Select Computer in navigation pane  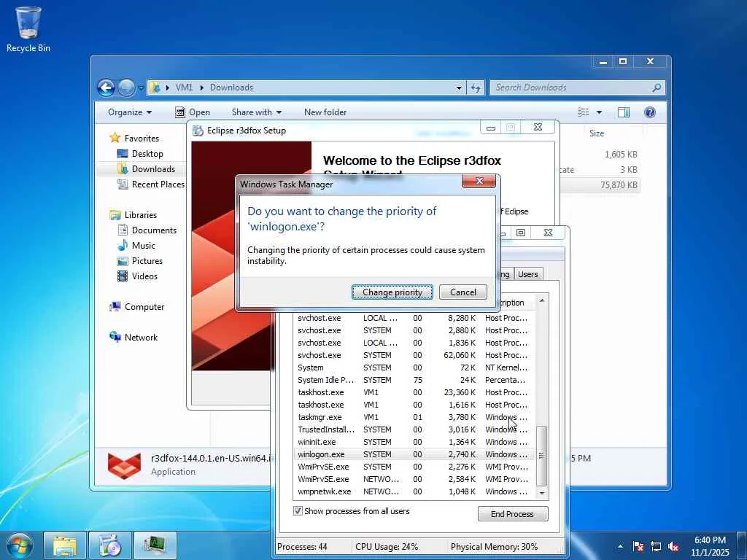pyautogui.click(x=136, y=307)
